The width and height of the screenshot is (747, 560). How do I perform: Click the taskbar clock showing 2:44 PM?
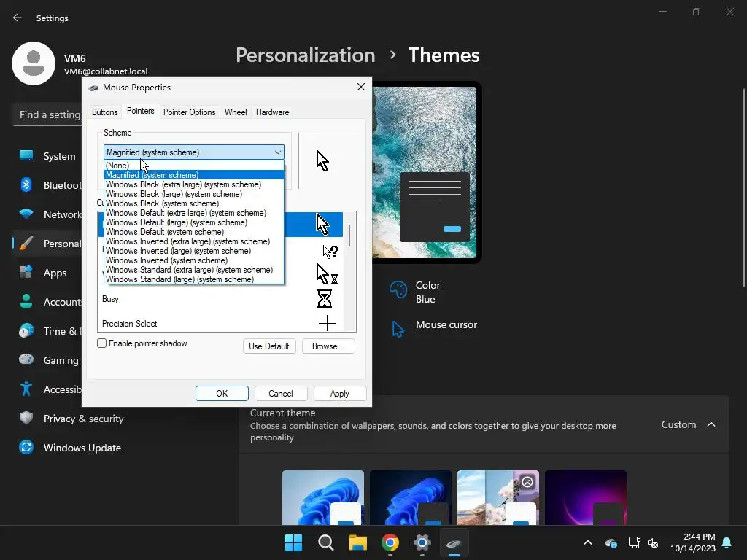(x=693, y=542)
